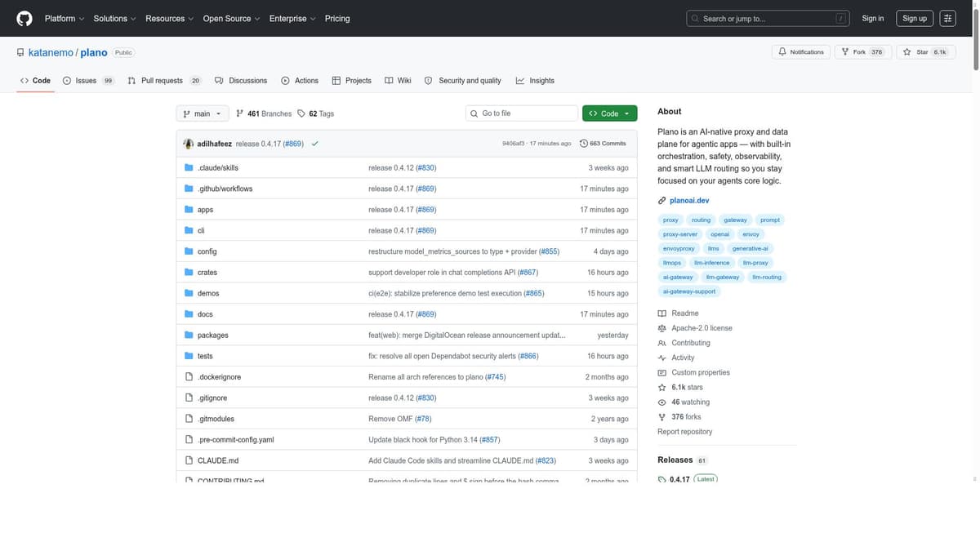Expand the Solutions menu
The image size is (980, 551).
pos(114,18)
